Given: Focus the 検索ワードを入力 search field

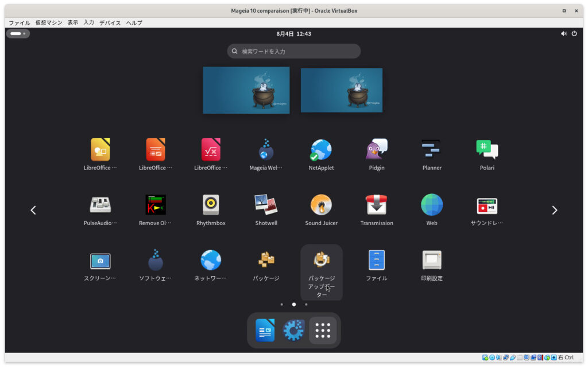Looking at the screenshot, I should (x=293, y=51).
